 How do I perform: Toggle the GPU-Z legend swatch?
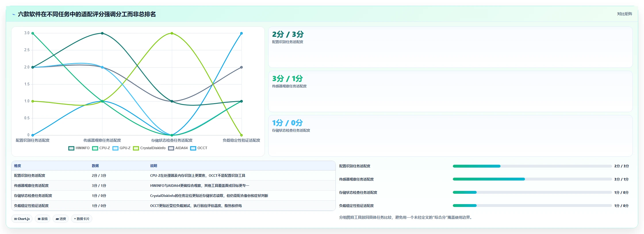point(116,148)
